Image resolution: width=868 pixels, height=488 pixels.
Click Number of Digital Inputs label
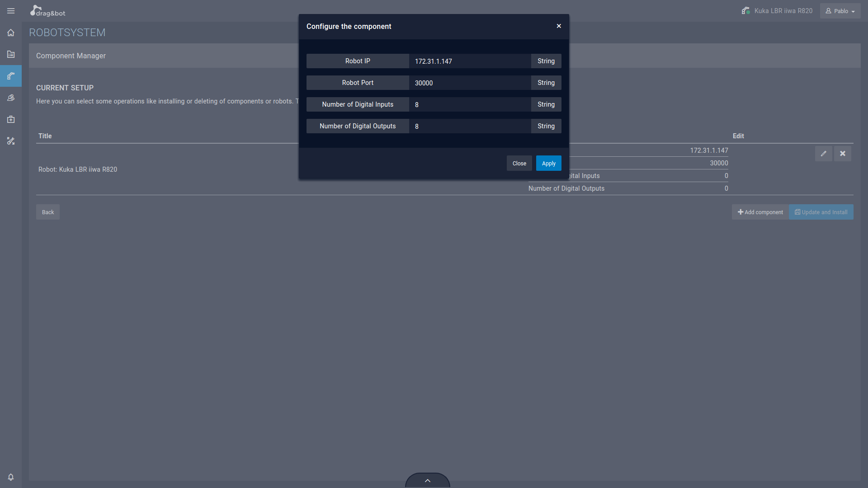[x=358, y=104]
